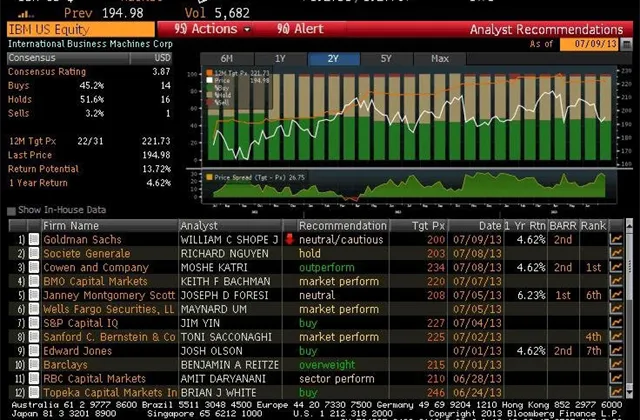Click the 12M Tgt Px legend swatch
The height and width of the screenshot is (420, 640).
click(209, 73)
